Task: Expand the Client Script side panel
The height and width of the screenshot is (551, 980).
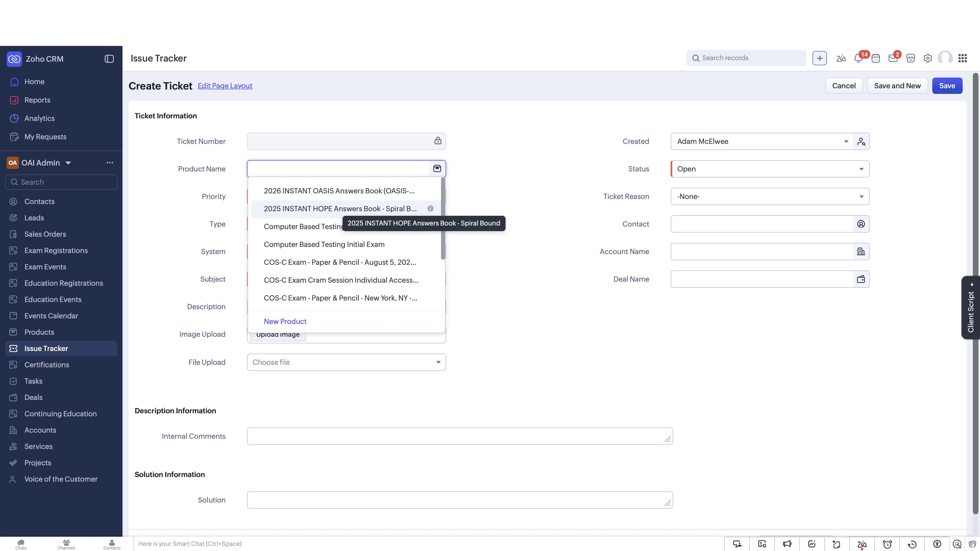Action: click(971, 308)
